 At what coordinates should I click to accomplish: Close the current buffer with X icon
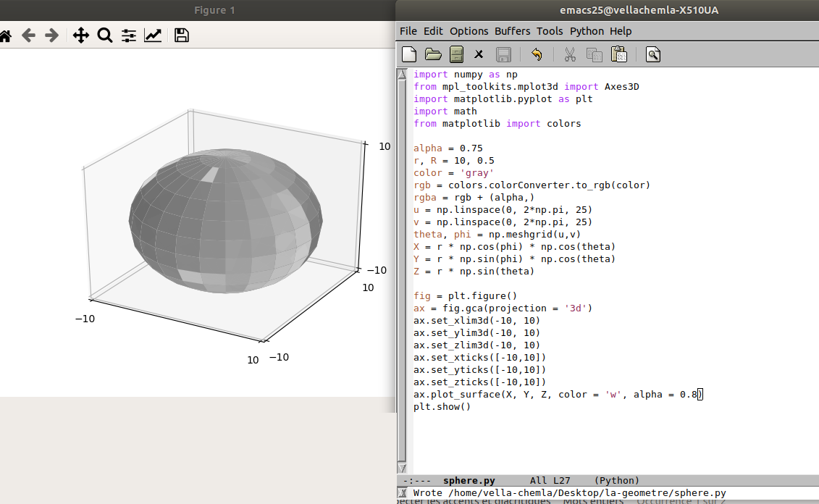coord(479,54)
